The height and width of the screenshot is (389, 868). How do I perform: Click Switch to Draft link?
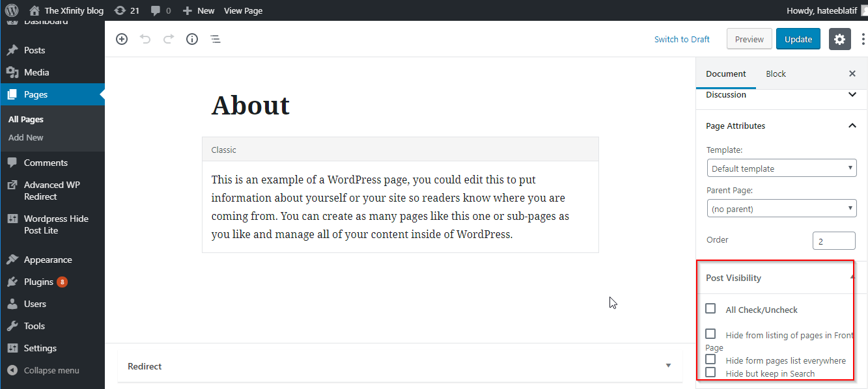682,39
